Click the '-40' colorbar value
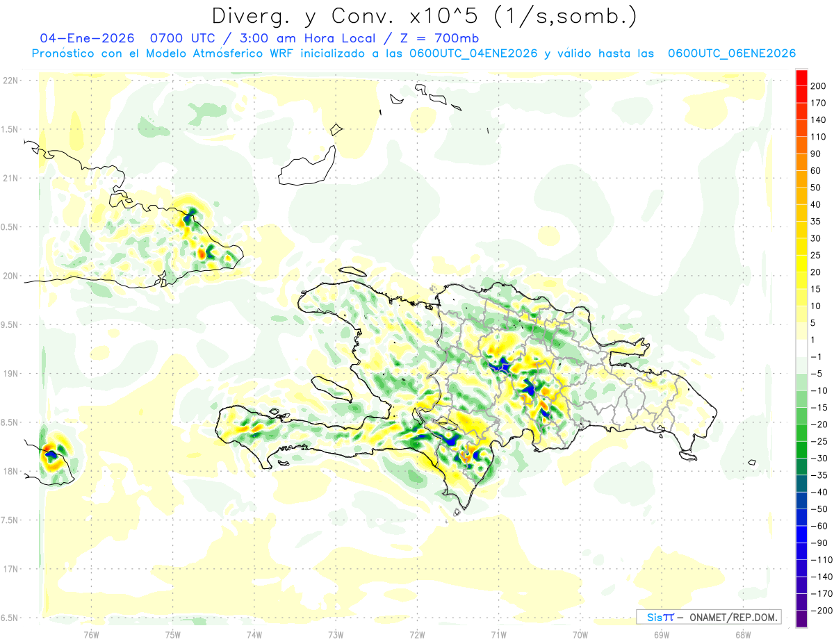Viewport: 834px width, 644px height. [818, 492]
